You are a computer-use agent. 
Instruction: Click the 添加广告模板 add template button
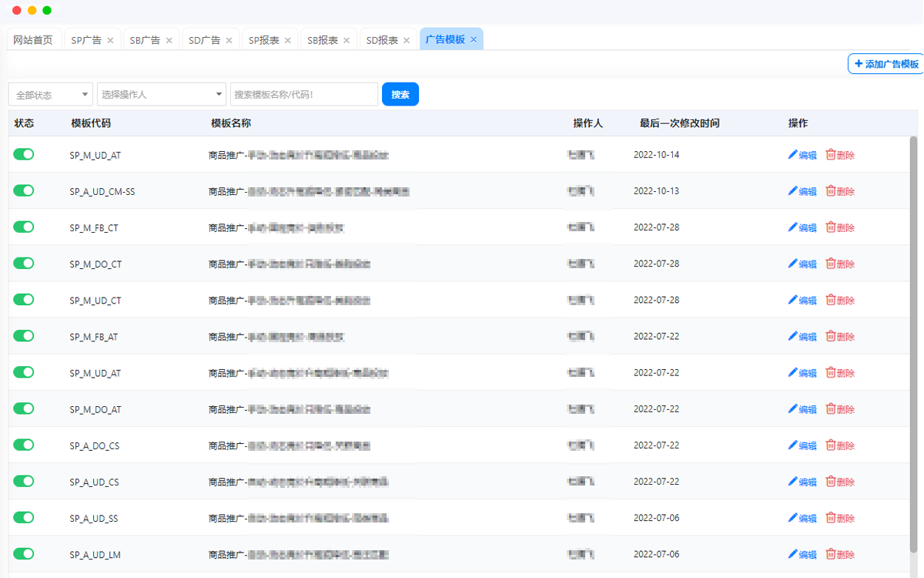click(886, 64)
